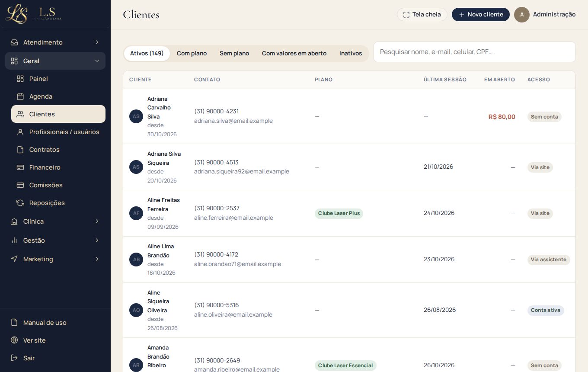Switch to the Com plano tab
588x372 pixels.
tap(192, 54)
